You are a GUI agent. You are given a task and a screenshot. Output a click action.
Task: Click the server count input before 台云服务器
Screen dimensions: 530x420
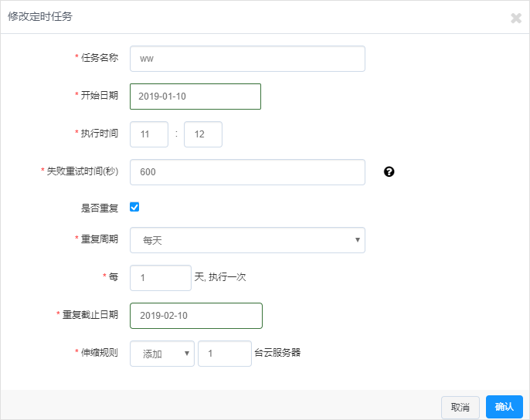pyautogui.click(x=224, y=354)
